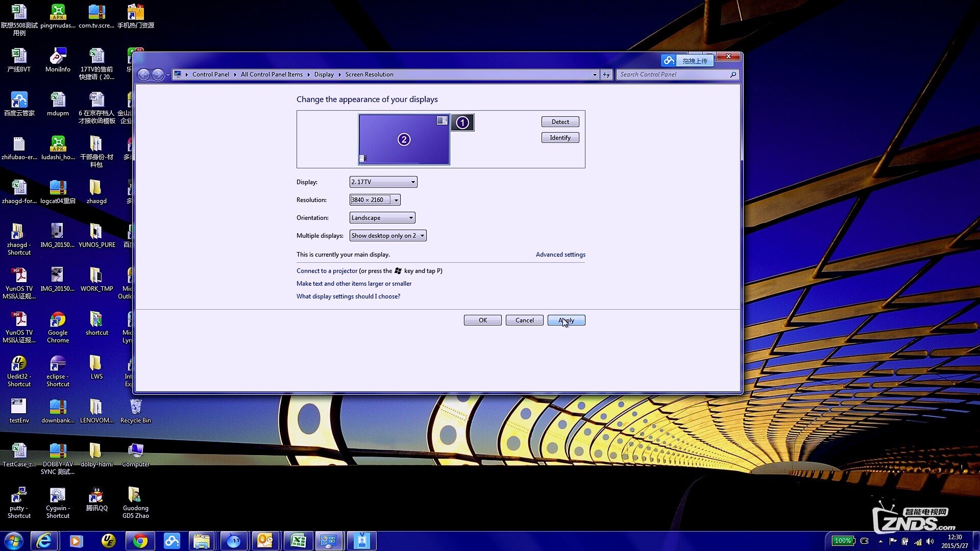The height and width of the screenshot is (551, 980).
Task: Open WORK_TMP folder on desktop
Action: (96, 280)
